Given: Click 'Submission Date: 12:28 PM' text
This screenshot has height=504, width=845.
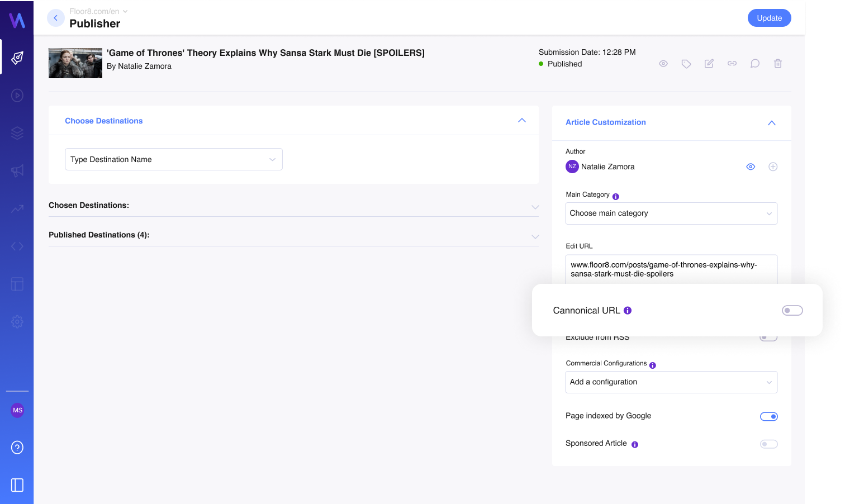Looking at the screenshot, I should point(587,52).
